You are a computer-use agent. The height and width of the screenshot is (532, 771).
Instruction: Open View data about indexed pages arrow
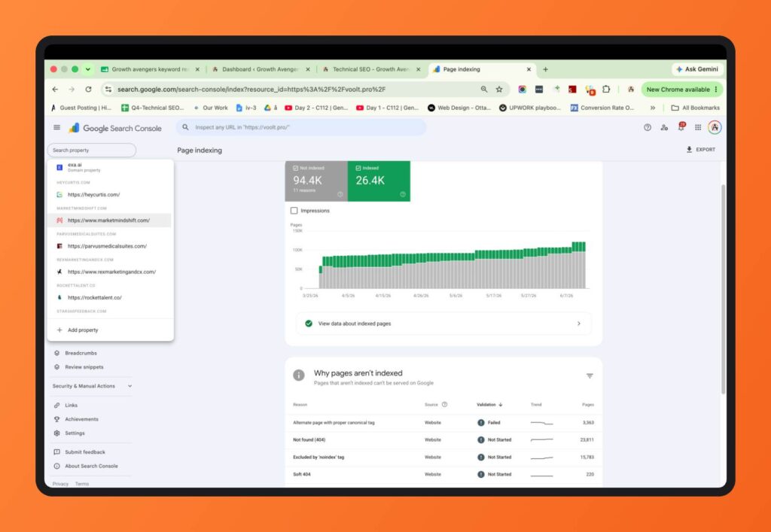point(579,324)
